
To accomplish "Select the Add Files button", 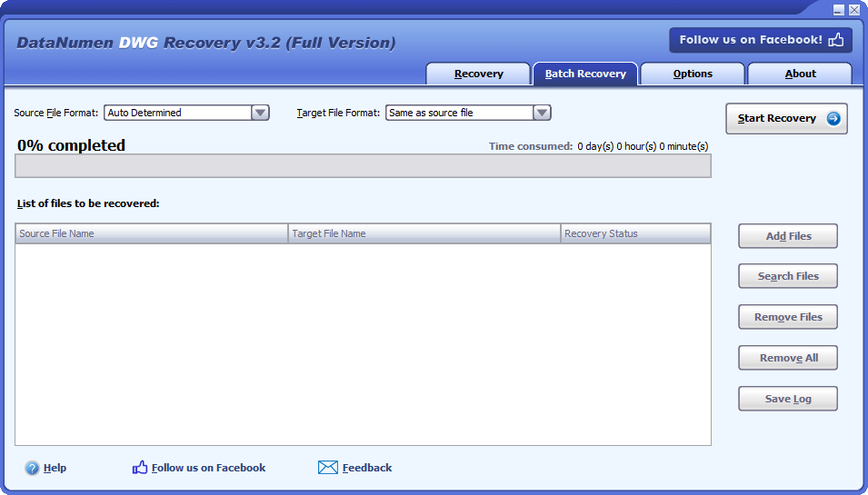I will (x=788, y=236).
